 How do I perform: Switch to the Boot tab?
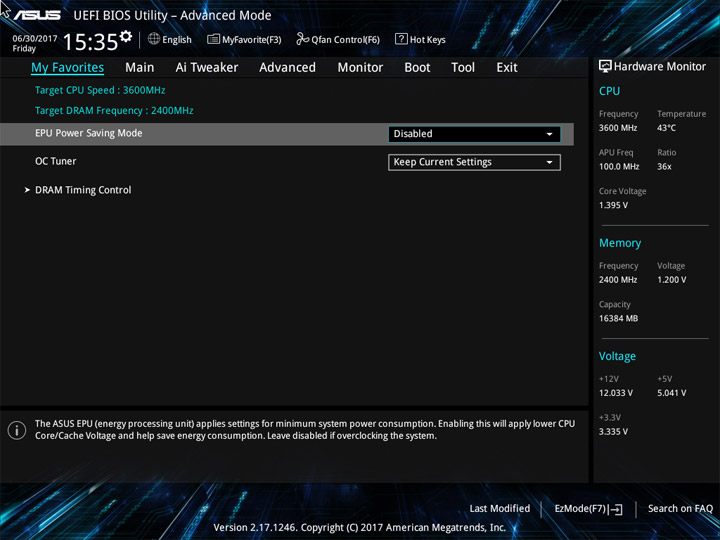[x=417, y=68]
